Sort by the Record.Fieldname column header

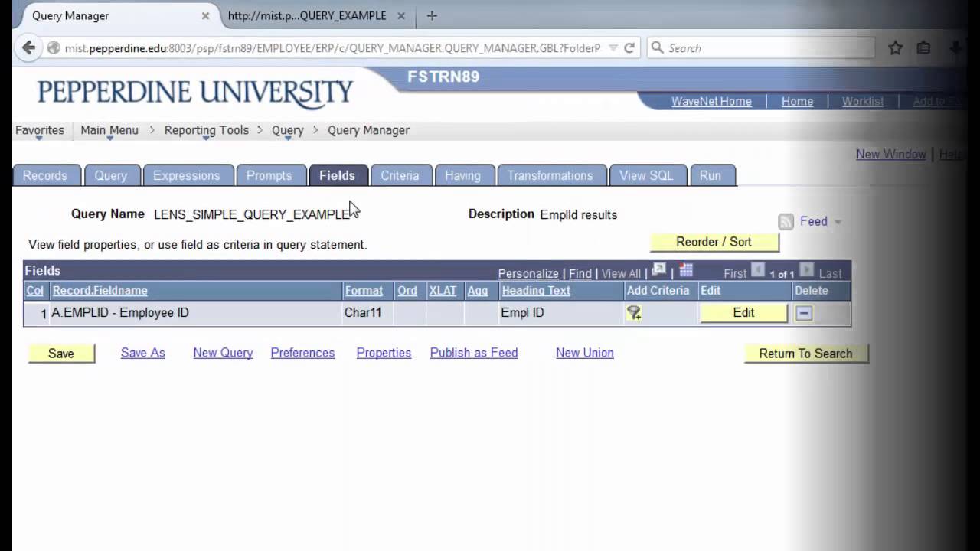(x=100, y=291)
